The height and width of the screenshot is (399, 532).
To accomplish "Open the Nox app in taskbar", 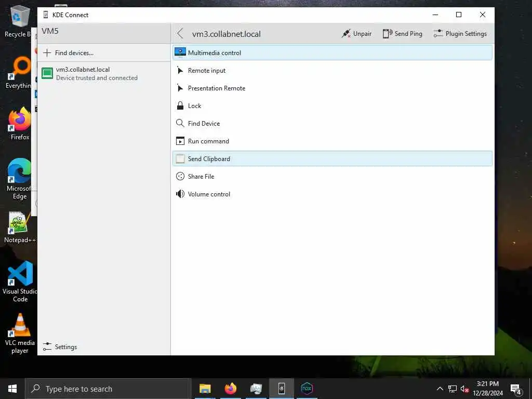I will coord(307,389).
